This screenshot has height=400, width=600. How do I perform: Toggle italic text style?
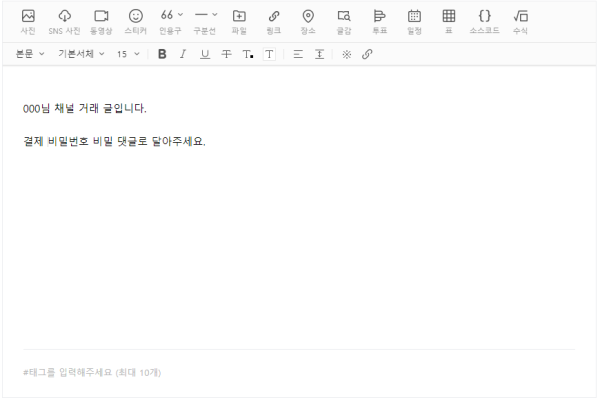[183, 54]
